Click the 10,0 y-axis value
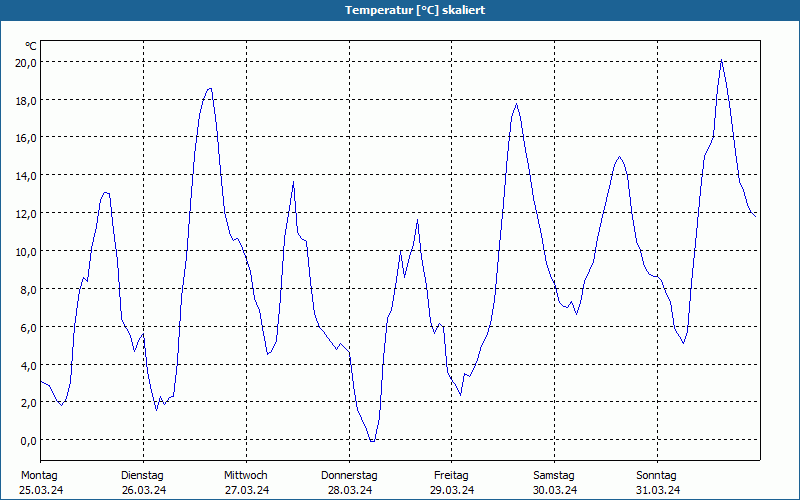This screenshot has width=800, height=500. 27,252
